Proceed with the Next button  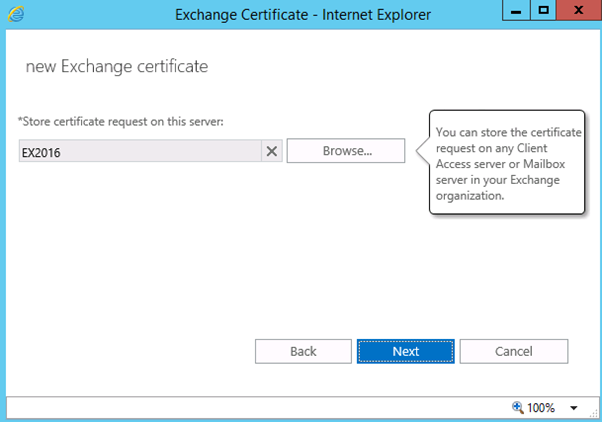point(406,351)
